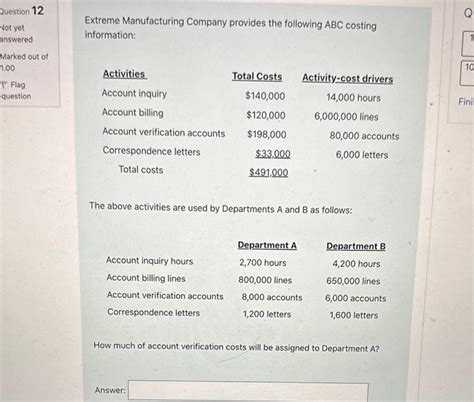Click the Extreme Manufacturing Company question text
474x402 pixels.
(231, 29)
